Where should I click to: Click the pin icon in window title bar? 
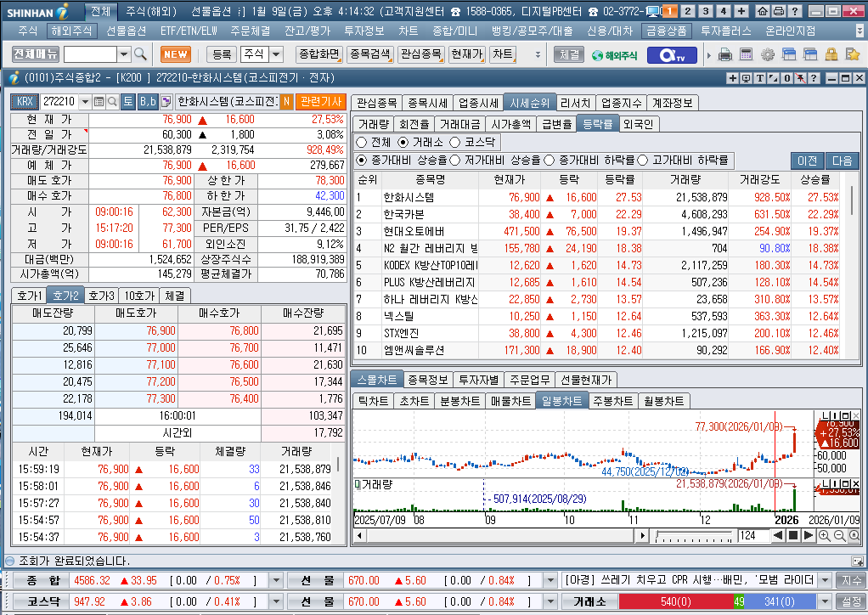[800, 78]
